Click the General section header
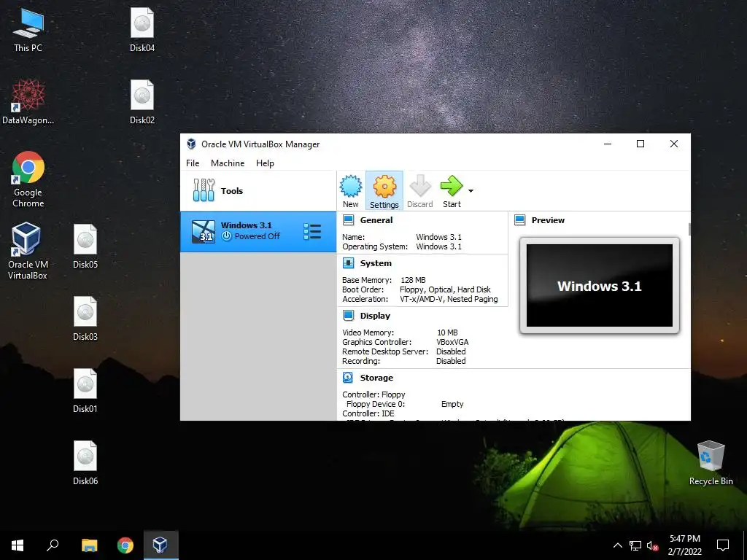The width and height of the screenshot is (747, 560). (376, 220)
